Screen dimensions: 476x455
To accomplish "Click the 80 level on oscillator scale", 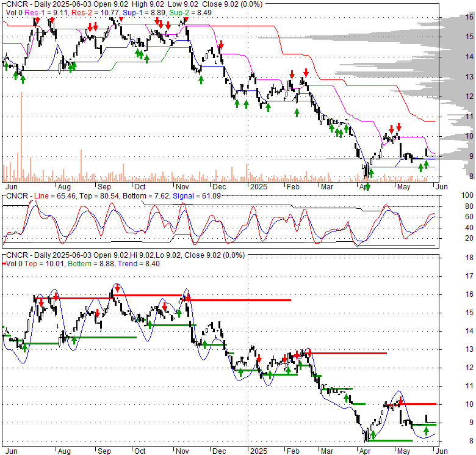I will pyautogui.click(x=469, y=206).
